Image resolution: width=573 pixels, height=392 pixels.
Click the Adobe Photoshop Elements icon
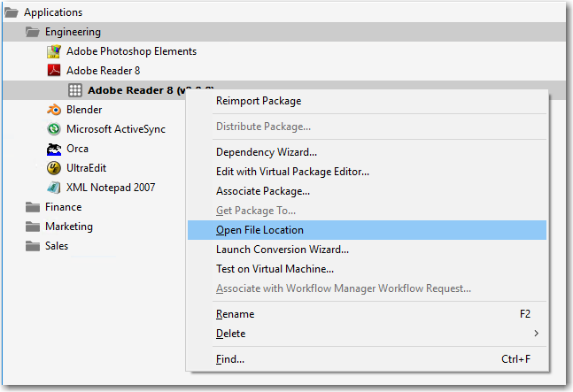point(53,51)
